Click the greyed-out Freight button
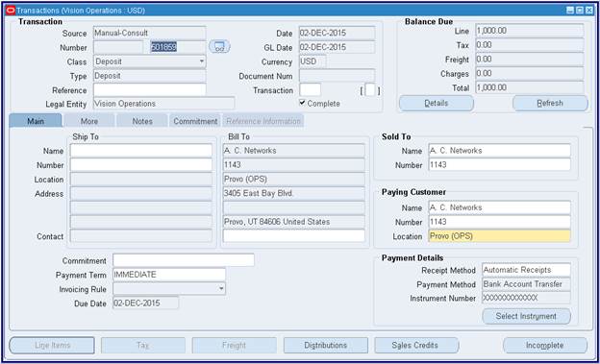600x364 pixels. tap(235, 345)
